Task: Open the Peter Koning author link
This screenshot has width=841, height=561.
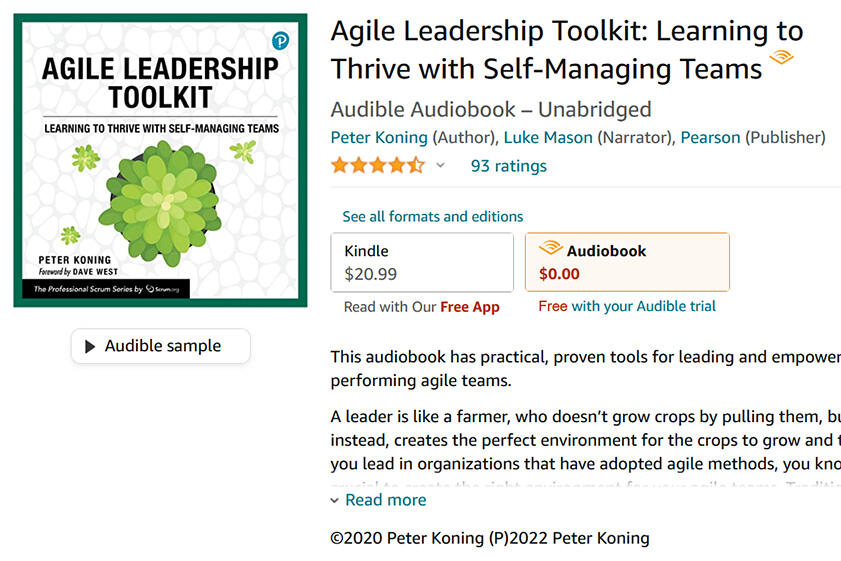Action: click(x=379, y=137)
